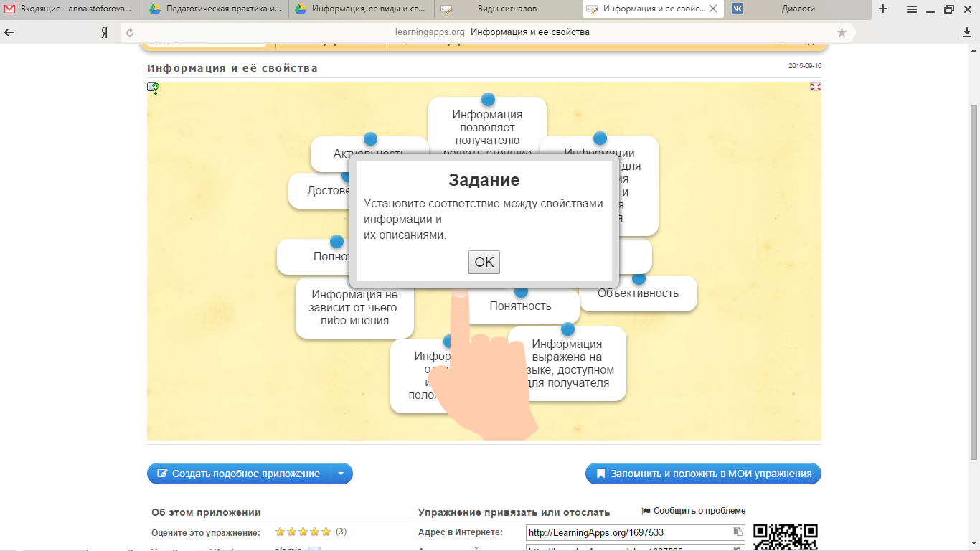Click OK in the Задание dialog
The width and height of the screenshot is (980, 551).
pyautogui.click(x=484, y=262)
